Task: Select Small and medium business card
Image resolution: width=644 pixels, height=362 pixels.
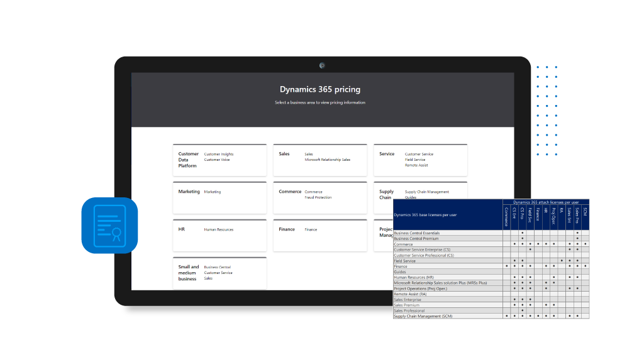Action: pos(219,273)
